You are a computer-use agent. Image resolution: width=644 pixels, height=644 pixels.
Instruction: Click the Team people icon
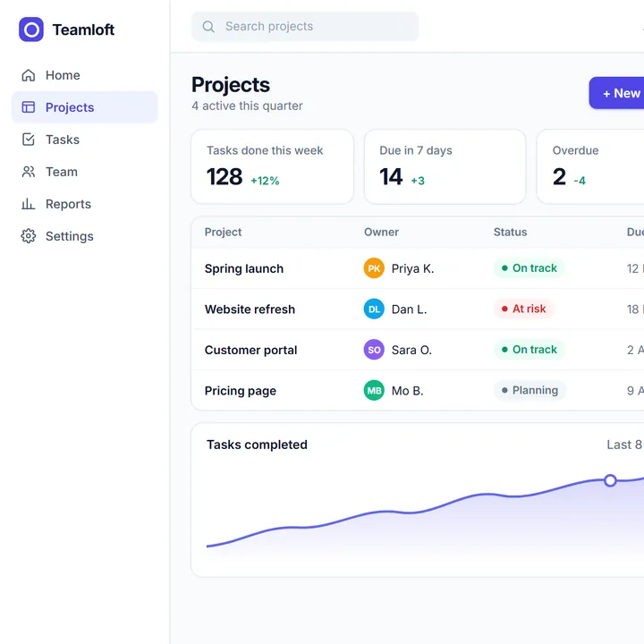pyautogui.click(x=29, y=172)
